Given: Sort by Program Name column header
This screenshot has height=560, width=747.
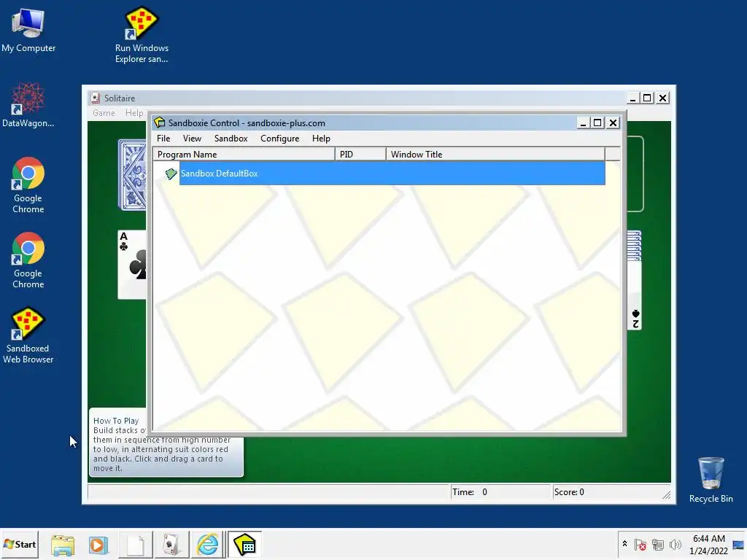Looking at the screenshot, I should [244, 155].
